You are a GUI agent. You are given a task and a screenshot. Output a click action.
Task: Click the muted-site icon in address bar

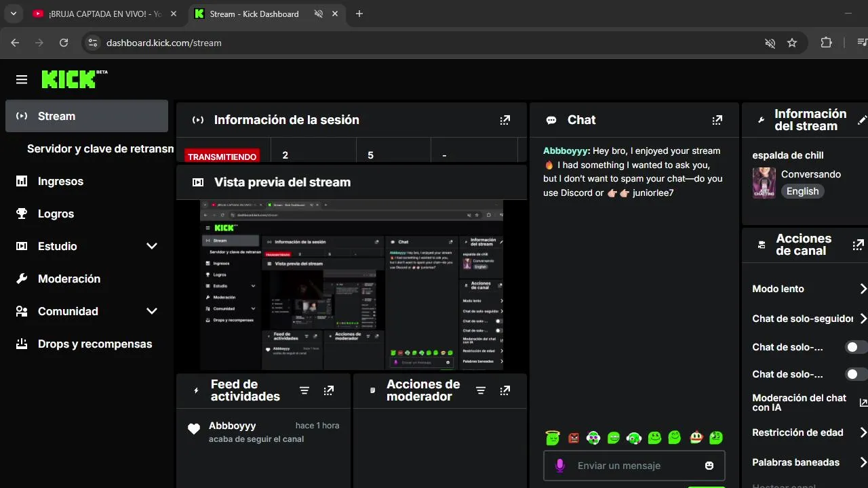770,43
